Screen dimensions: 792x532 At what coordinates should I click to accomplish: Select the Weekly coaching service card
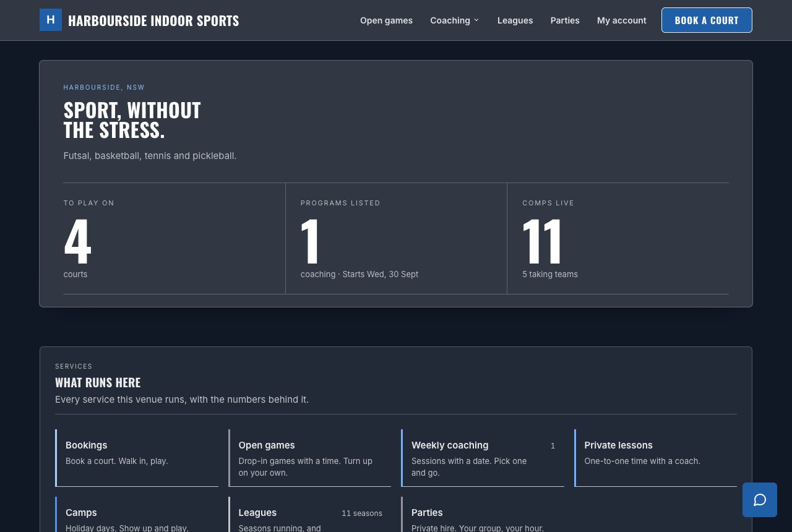483,458
